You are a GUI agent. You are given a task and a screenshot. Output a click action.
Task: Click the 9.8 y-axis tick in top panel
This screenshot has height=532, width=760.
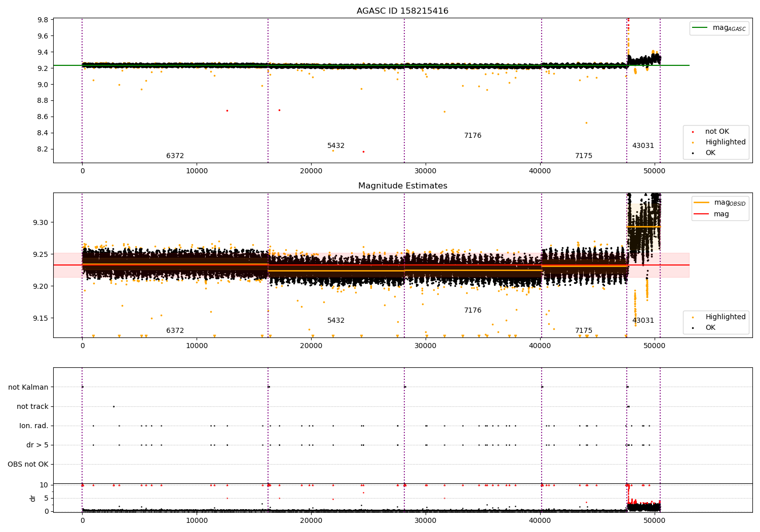tap(43, 20)
